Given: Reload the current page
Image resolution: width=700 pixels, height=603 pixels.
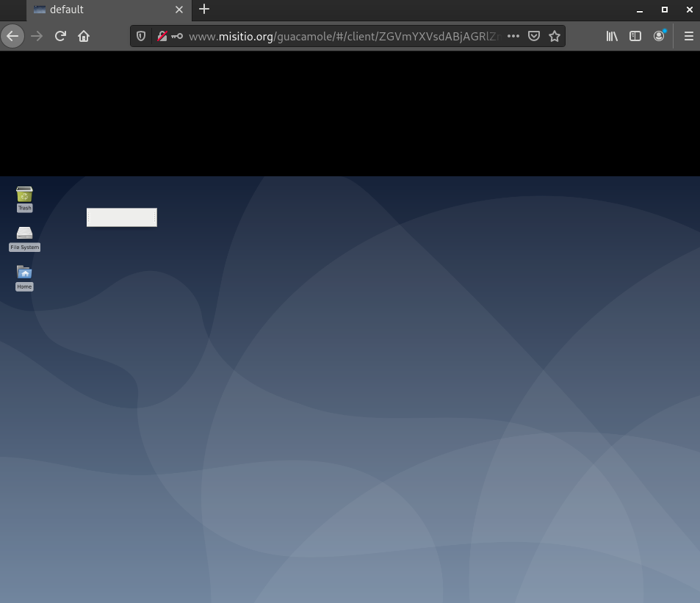Looking at the screenshot, I should click(60, 36).
